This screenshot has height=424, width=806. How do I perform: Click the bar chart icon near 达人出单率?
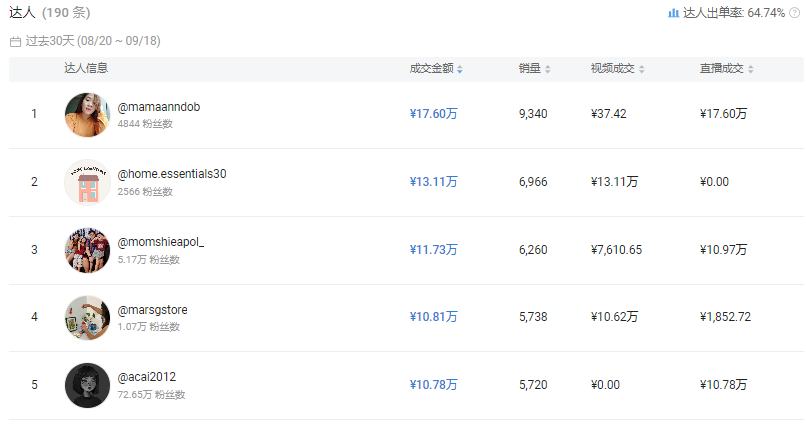673,13
